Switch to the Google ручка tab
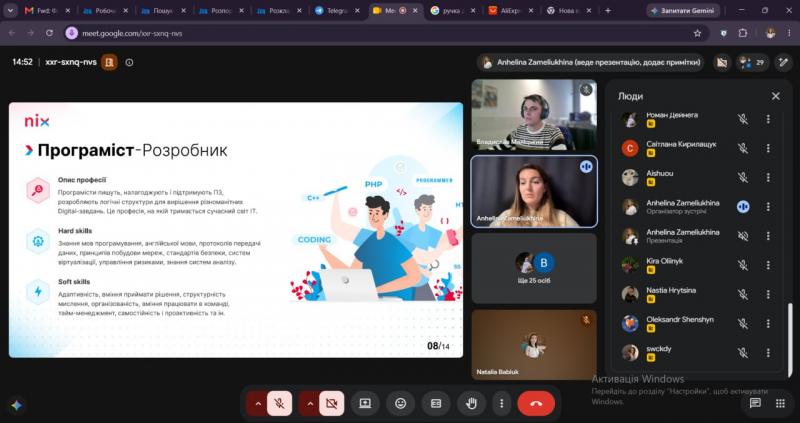Viewport: 800px width, 423px height. (453, 10)
